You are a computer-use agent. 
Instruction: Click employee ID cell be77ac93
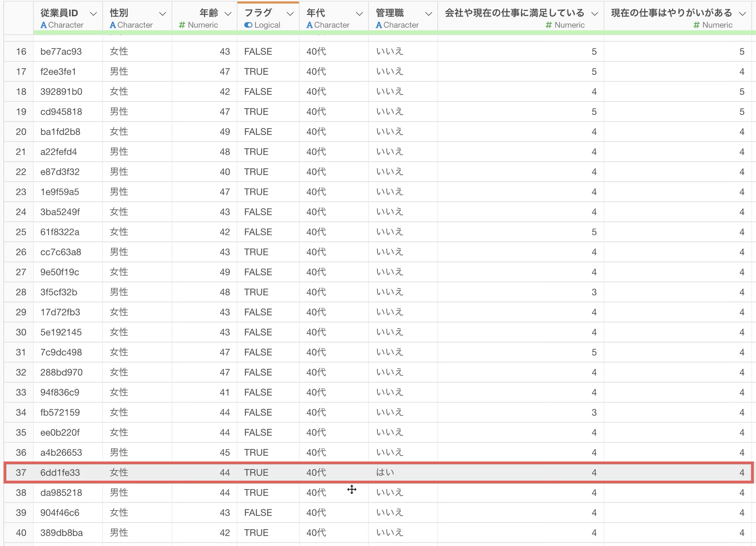coord(61,51)
